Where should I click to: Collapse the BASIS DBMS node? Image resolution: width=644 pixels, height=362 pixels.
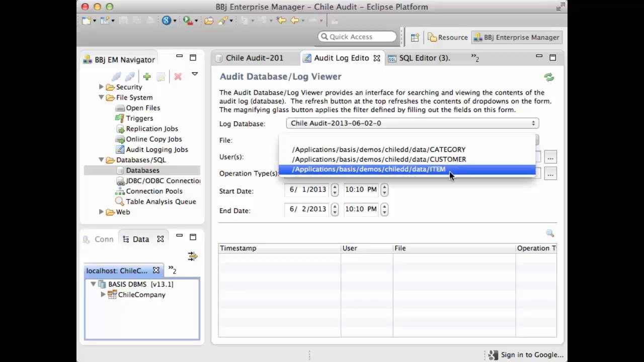93,284
